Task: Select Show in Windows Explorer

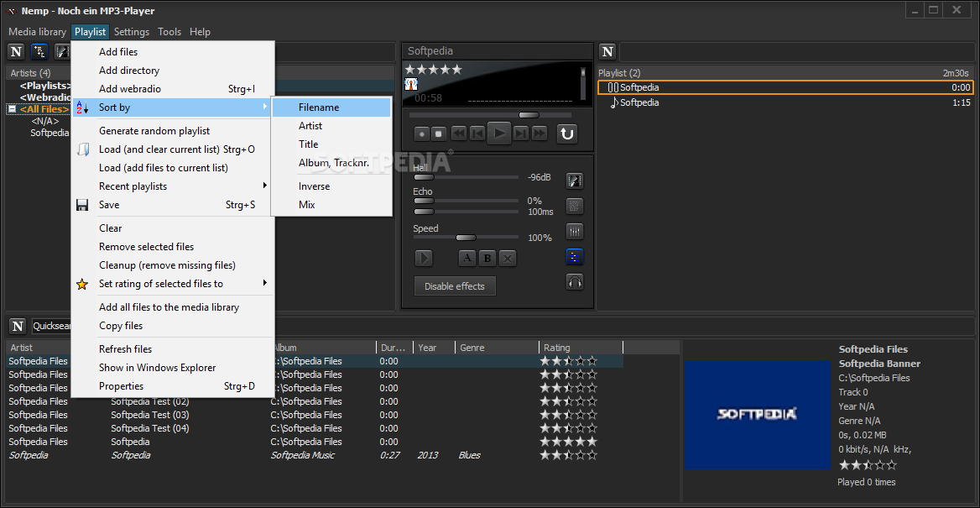Action: (x=173, y=368)
